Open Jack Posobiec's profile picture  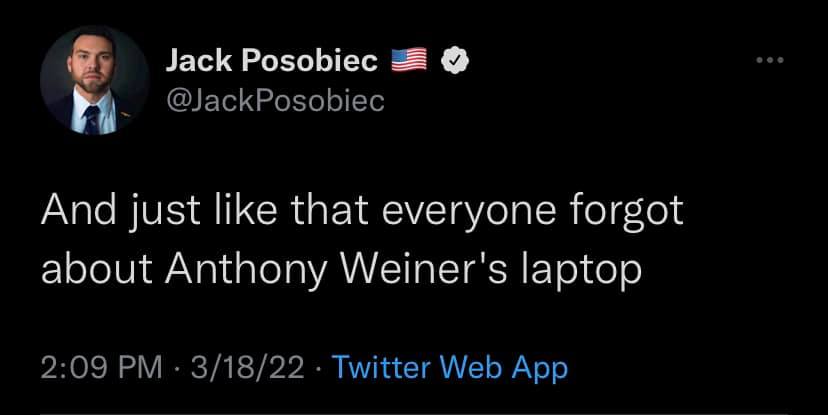[x=95, y=80]
